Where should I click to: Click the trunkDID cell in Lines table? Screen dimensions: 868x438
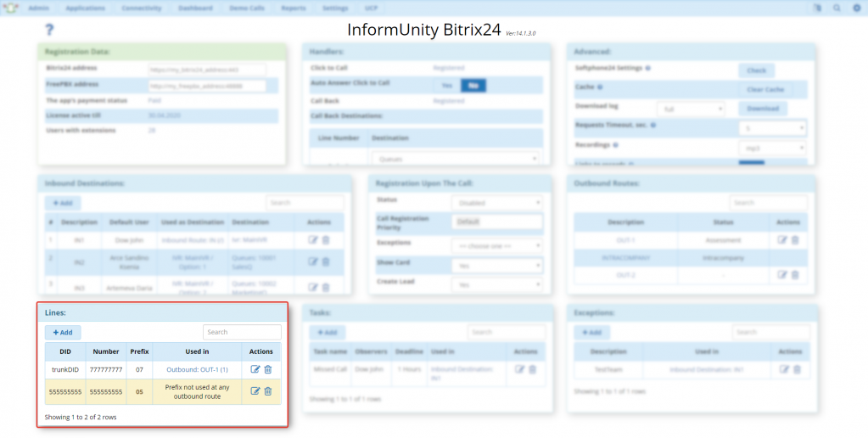click(x=65, y=369)
